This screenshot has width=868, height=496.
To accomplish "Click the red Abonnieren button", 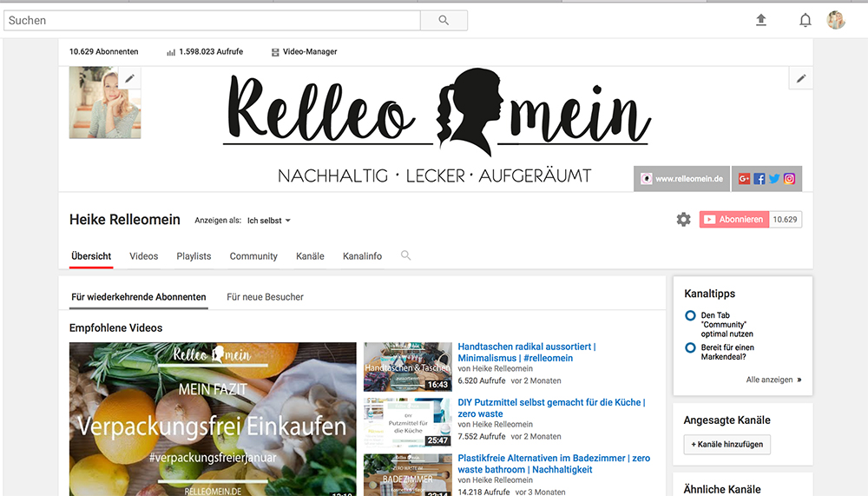I will click(734, 220).
